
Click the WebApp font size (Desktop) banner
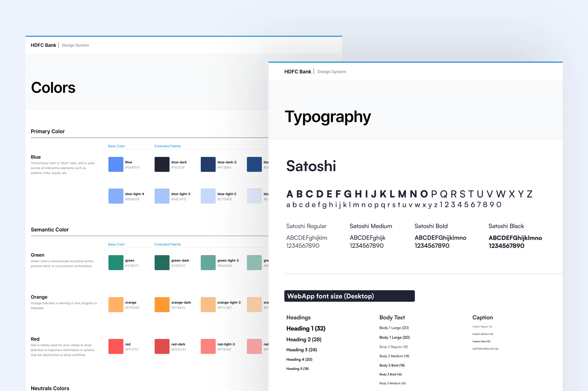(349, 296)
